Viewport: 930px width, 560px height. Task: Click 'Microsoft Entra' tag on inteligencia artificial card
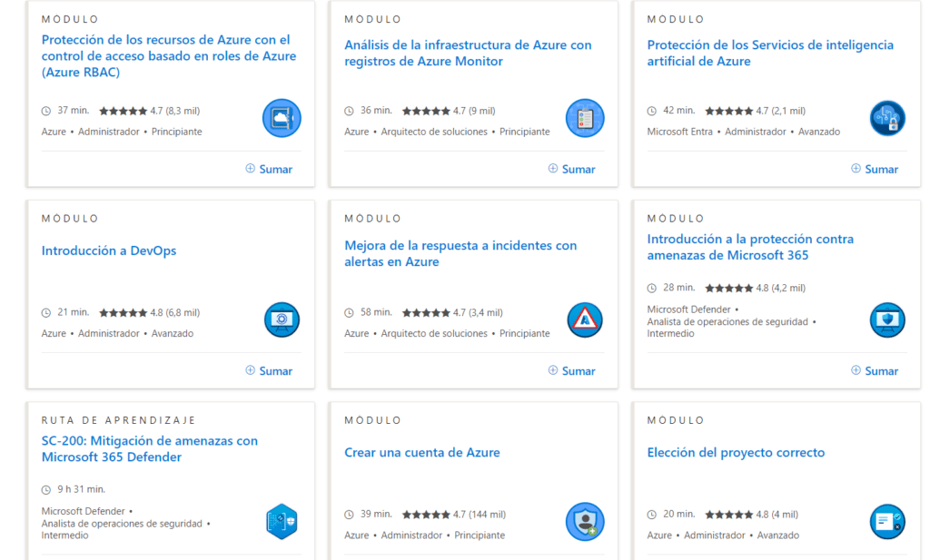point(679,132)
